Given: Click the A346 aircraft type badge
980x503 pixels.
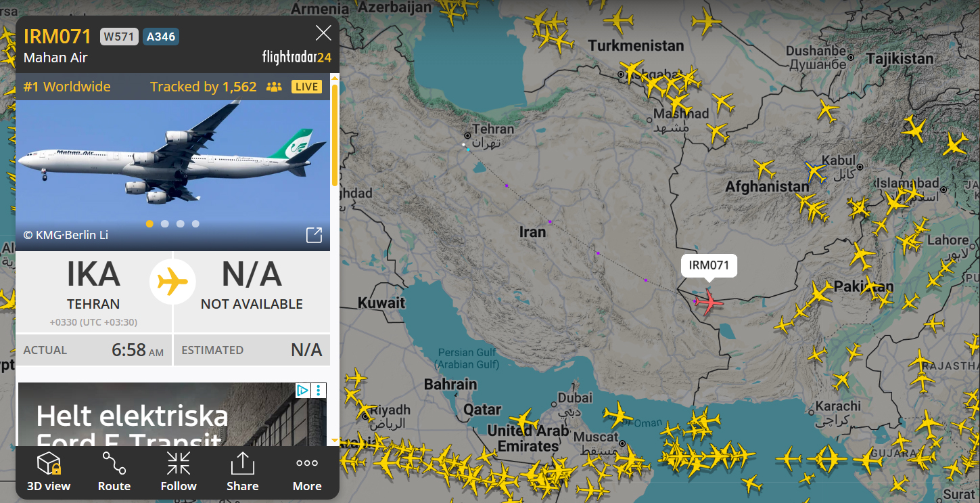Looking at the screenshot, I should (161, 37).
